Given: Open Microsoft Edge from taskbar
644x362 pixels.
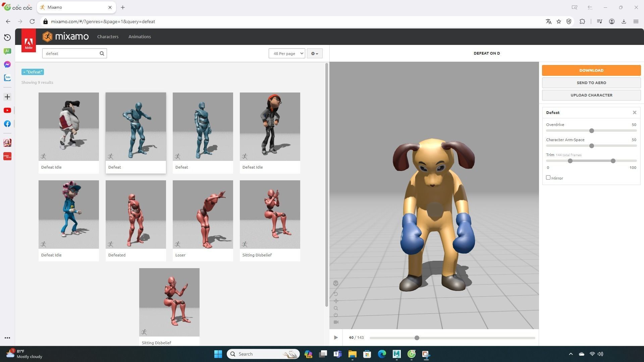Looking at the screenshot, I should pos(382,354).
